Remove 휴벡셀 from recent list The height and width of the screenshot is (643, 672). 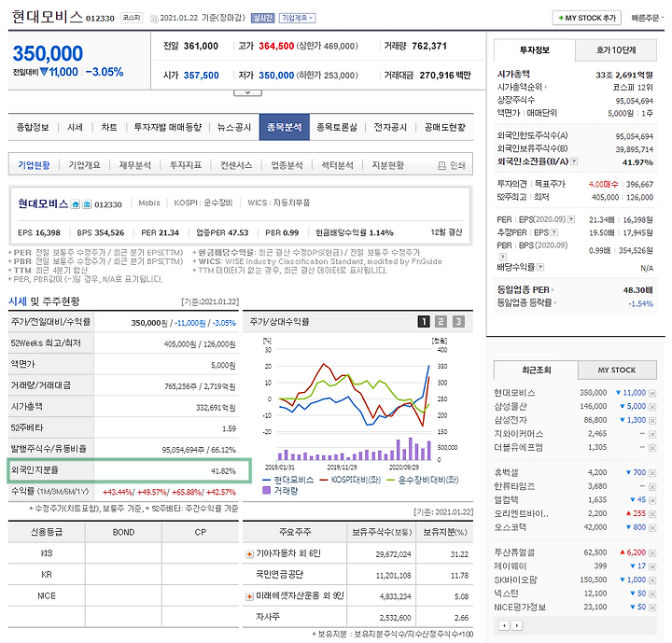click(x=652, y=473)
